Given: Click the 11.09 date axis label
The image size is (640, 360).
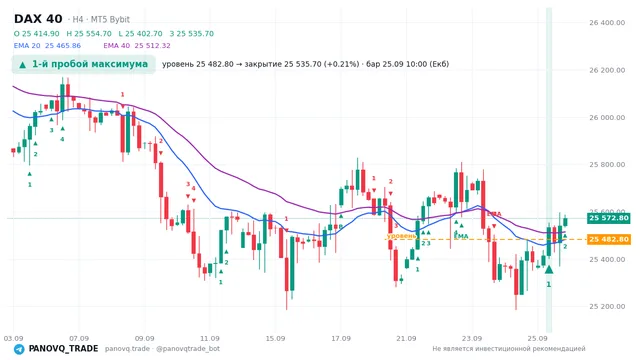Looking at the screenshot, I should 210,338.
